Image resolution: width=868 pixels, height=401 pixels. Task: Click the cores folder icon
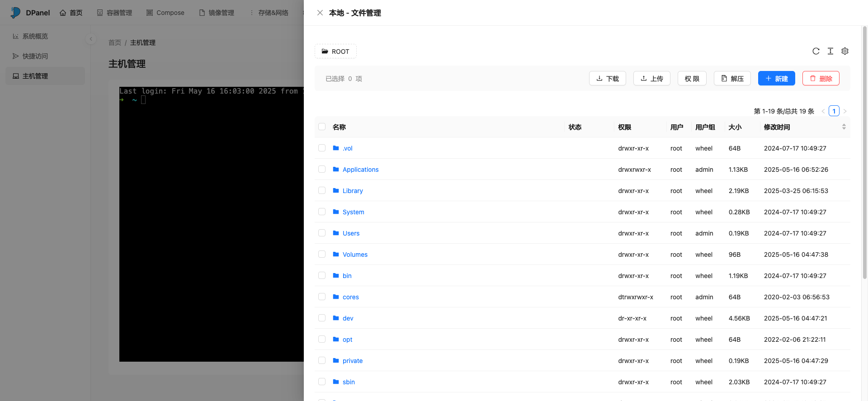coord(336,297)
